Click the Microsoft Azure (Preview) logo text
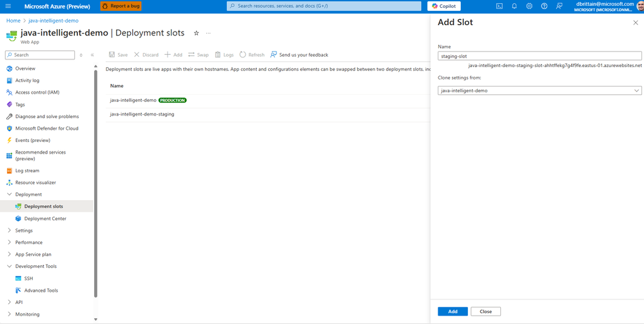 pyautogui.click(x=57, y=6)
